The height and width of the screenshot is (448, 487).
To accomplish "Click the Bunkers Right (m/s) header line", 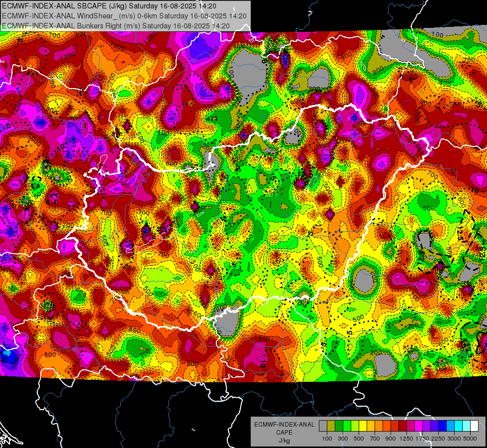I will pyautogui.click(x=116, y=26).
